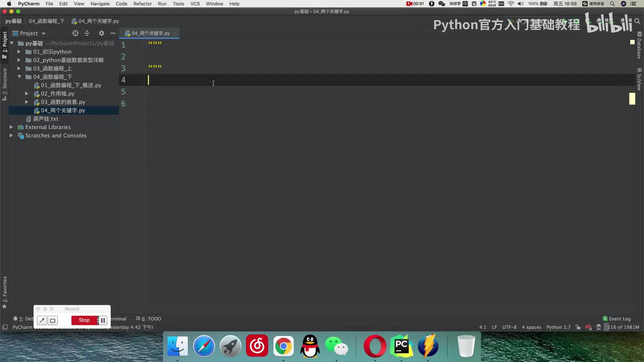Select 葫芦娃.txt in project tree

tap(45, 119)
